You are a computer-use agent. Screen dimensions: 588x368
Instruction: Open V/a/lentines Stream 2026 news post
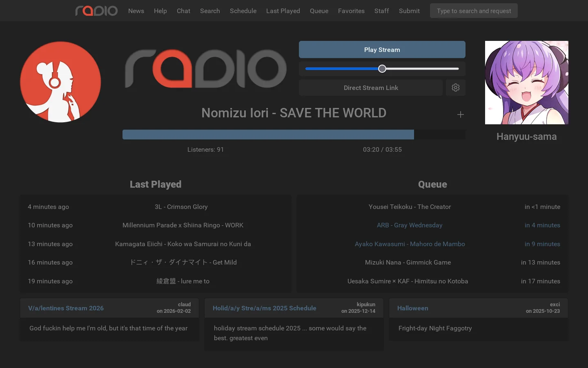(x=66, y=308)
